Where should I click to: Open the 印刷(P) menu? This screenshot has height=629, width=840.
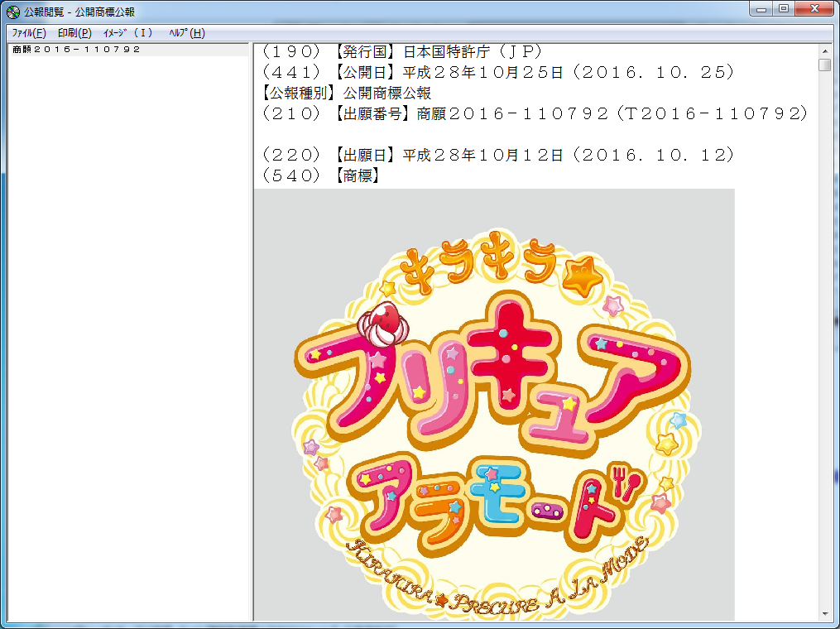(x=74, y=33)
